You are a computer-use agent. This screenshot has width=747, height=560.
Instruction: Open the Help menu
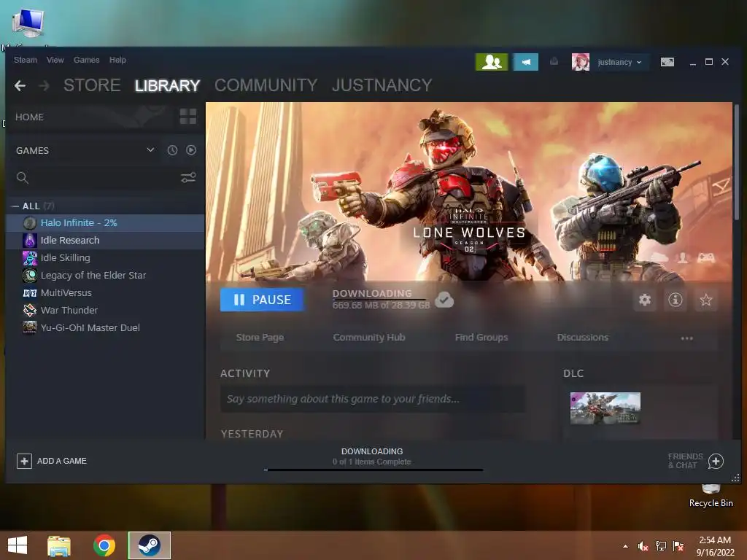[x=117, y=60]
